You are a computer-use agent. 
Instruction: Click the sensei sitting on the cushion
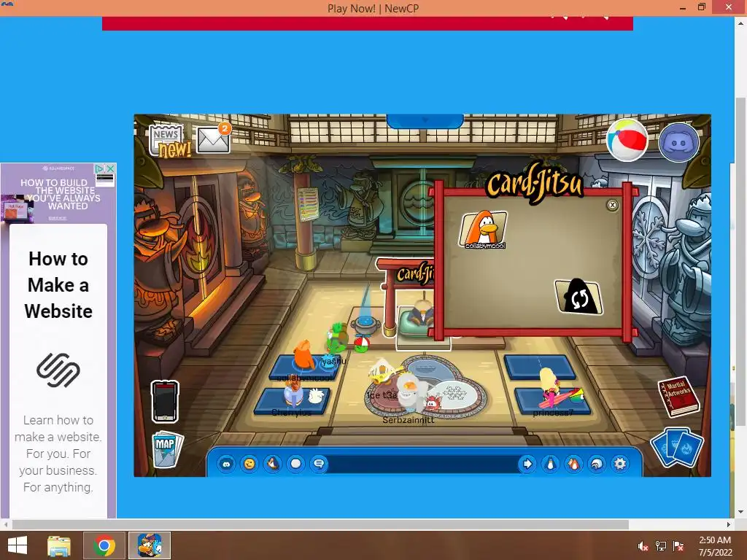click(x=421, y=314)
